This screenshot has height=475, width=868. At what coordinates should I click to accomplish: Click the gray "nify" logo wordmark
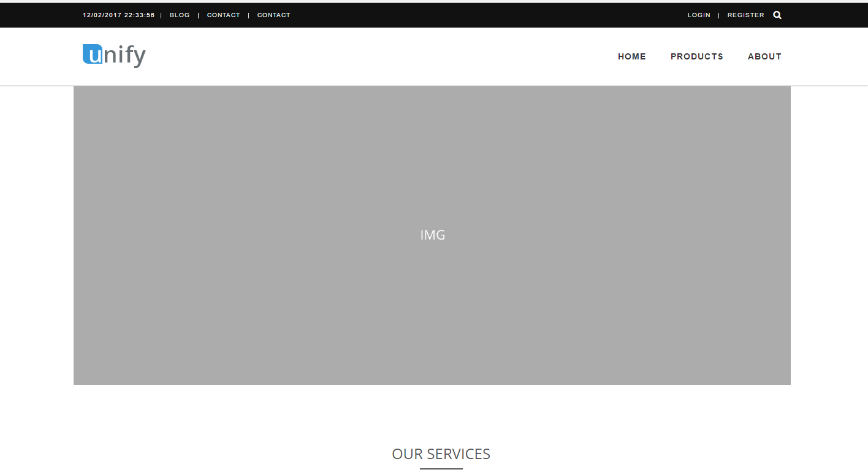tap(125, 56)
